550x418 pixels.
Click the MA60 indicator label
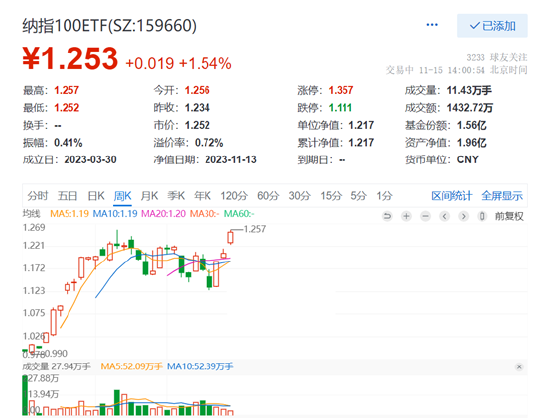pos(239,213)
